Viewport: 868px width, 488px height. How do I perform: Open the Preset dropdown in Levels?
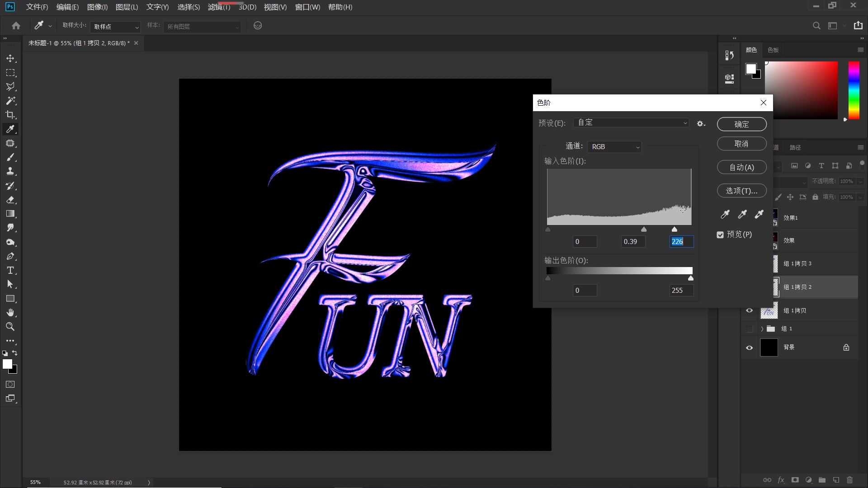click(x=631, y=123)
